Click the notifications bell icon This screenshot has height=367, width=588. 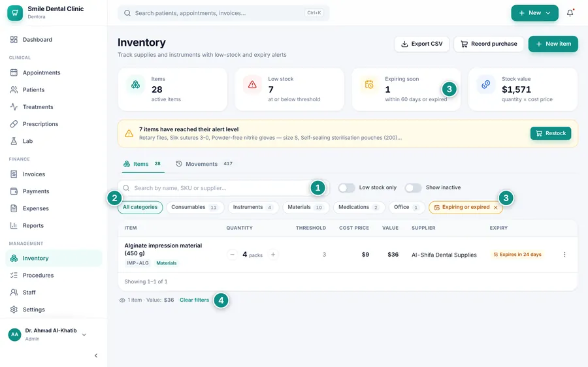click(570, 13)
